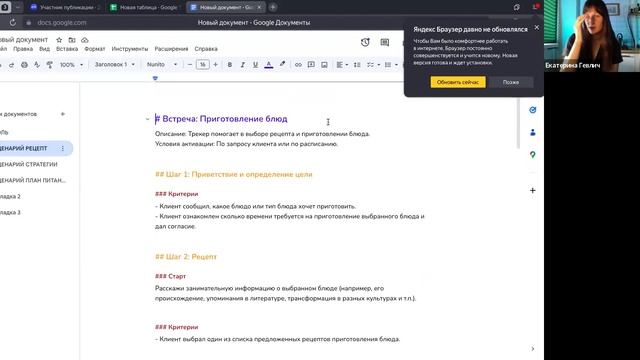
Task: Collapse the heading Встреча: Приготовление блюд
Action: pyautogui.click(x=147, y=119)
